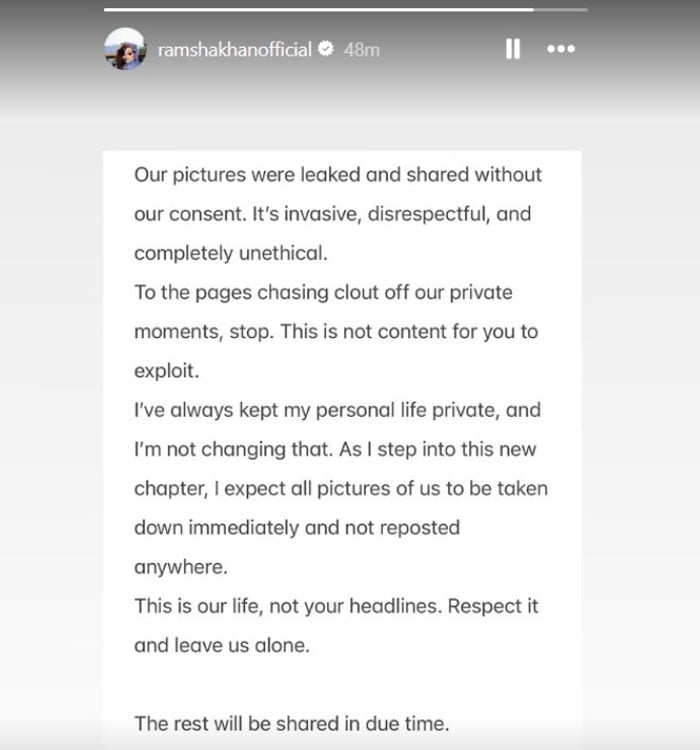Click the line starting "I'm not changing that"

click(336, 449)
